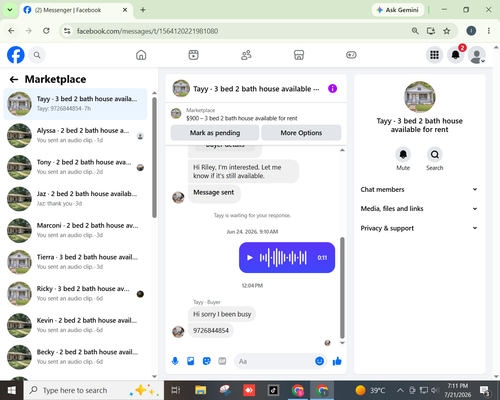Mute this conversation with the bell icon

click(x=403, y=154)
